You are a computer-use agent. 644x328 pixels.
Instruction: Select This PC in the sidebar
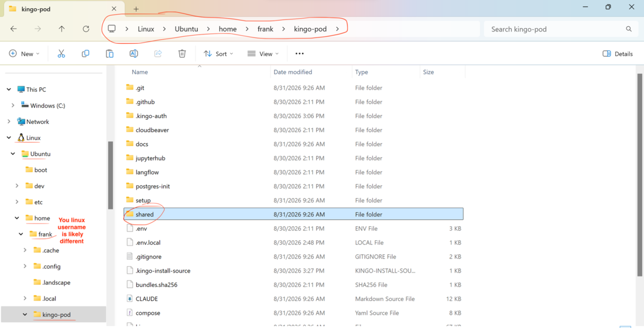pos(32,89)
